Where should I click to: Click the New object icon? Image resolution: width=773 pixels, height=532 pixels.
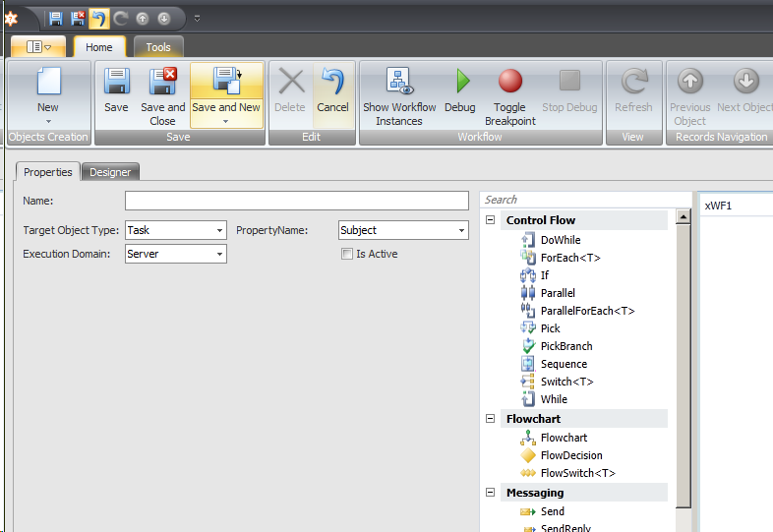click(47, 83)
